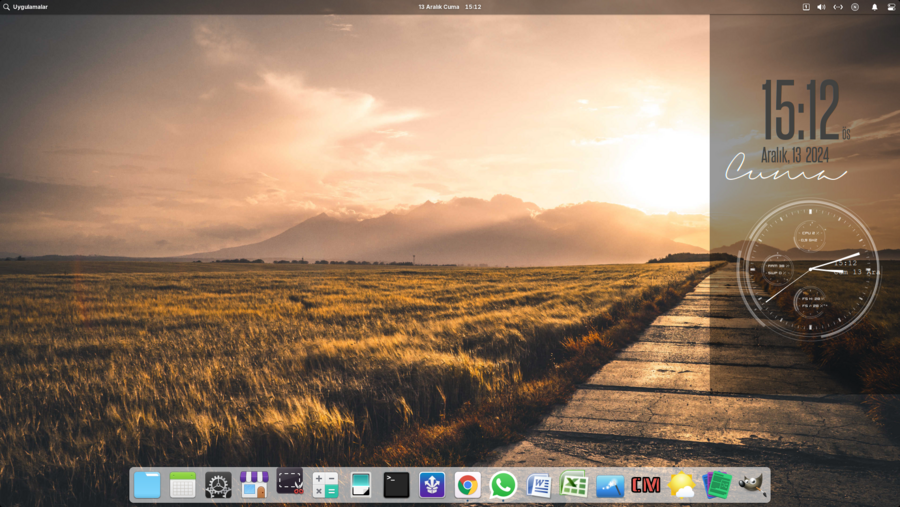Launch the Excel spreadsheet app icon

pos(574,485)
